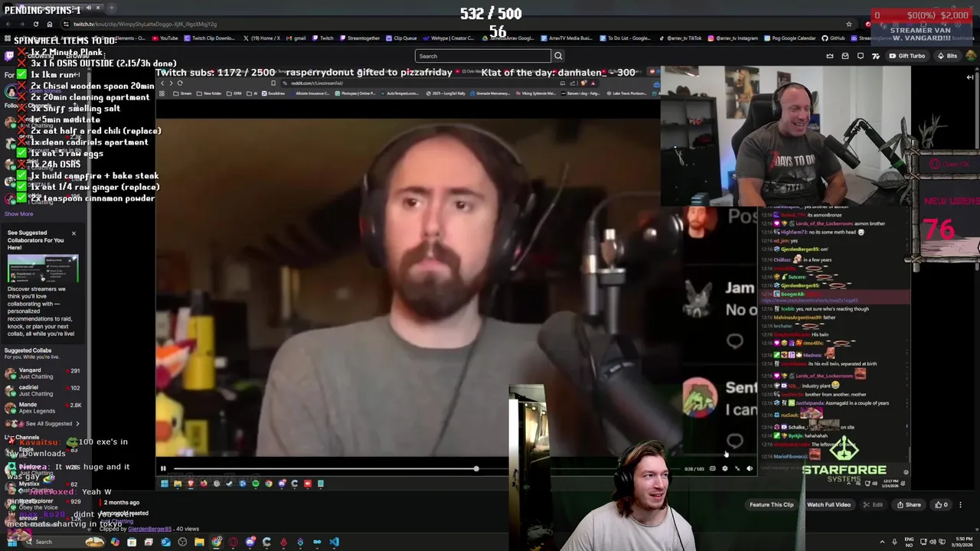Open the Clip Queue bookmark
The height and width of the screenshot is (551, 980).
402,38
